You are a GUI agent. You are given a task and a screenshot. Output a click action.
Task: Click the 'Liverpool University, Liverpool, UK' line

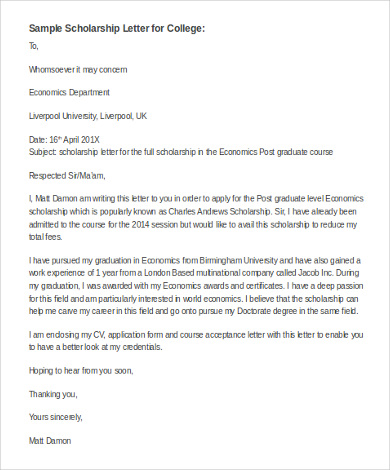(x=88, y=116)
